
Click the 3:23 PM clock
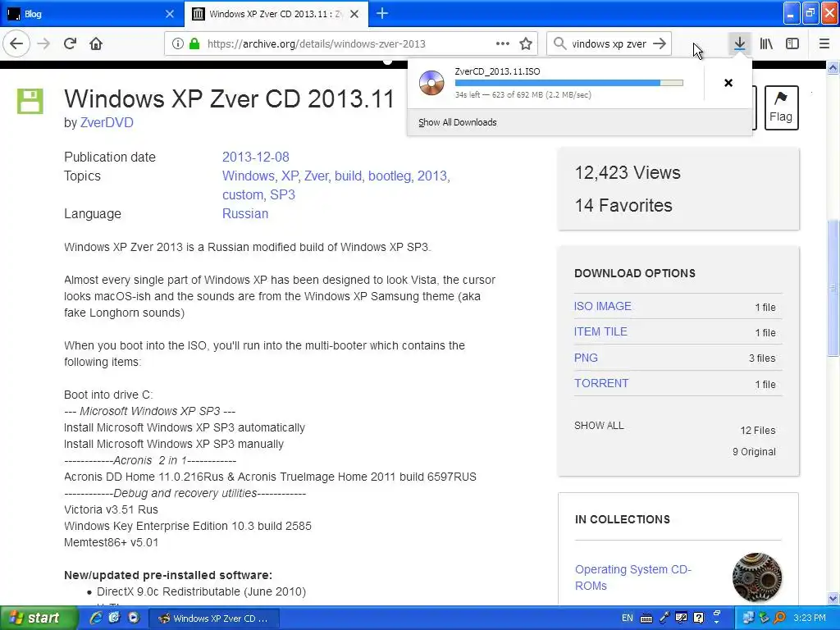(810, 618)
